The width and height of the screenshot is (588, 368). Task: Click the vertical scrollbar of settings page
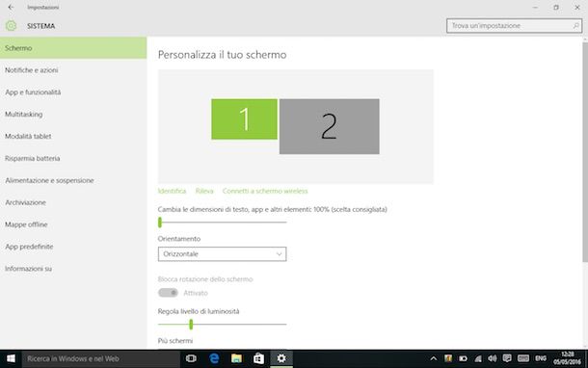tap(585, 152)
